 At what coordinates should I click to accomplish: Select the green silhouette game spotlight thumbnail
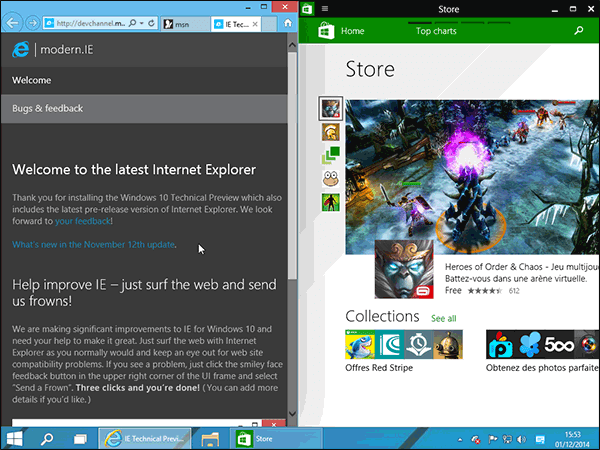pyautogui.click(x=331, y=202)
